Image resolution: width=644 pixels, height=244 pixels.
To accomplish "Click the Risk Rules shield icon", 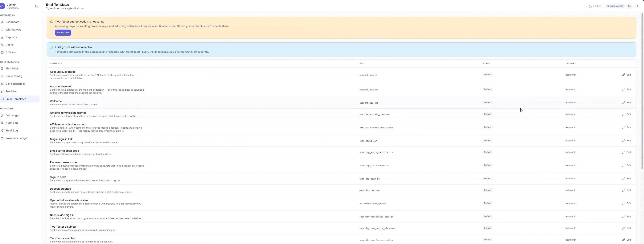I will tap(2, 68).
